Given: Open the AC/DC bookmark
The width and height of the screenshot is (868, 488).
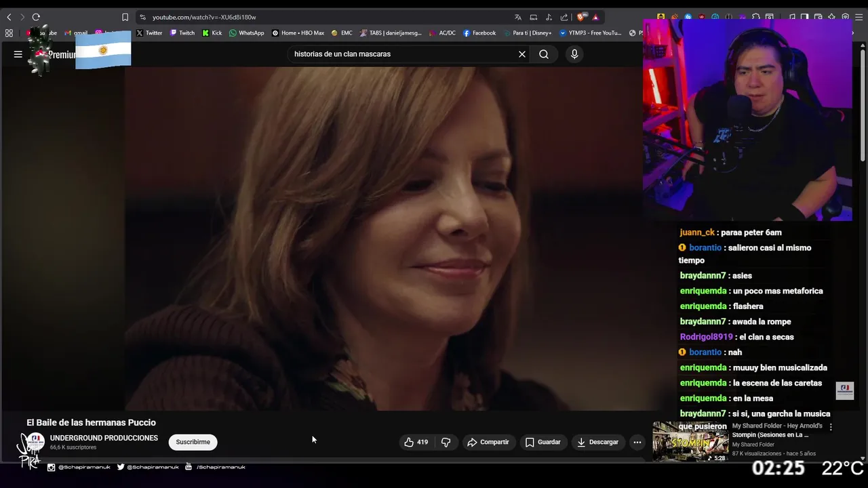Looking at the screenshot, I should pos(442,33).
